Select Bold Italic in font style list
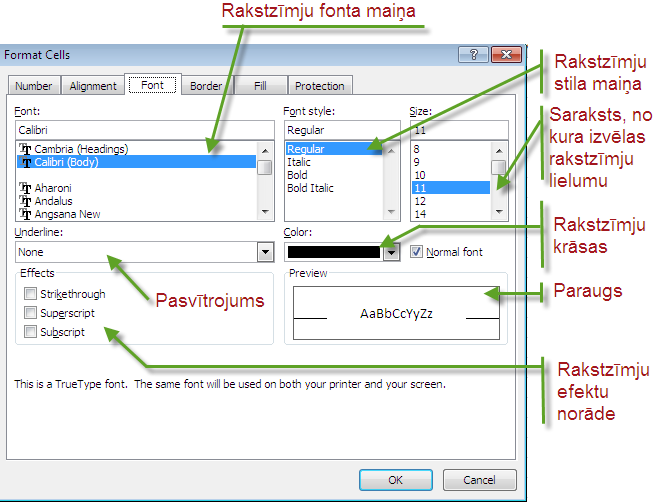This screenshot has height=503, width=654. pyautogui.click(x=310, y=188)
